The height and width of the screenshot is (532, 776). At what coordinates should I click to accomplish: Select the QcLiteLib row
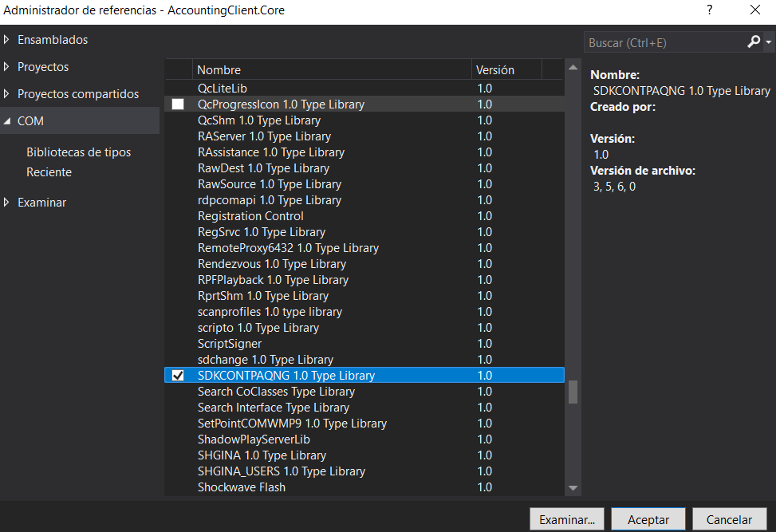364,88
